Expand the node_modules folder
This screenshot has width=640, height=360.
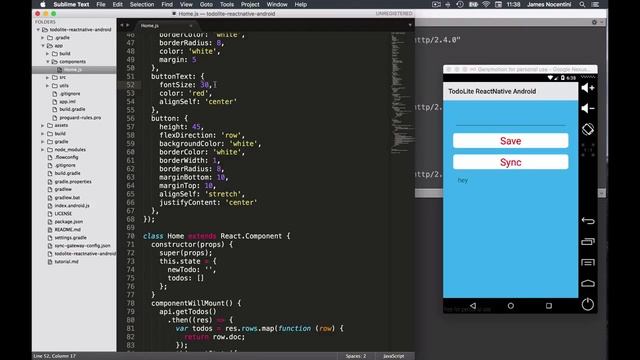coord(42,150)
